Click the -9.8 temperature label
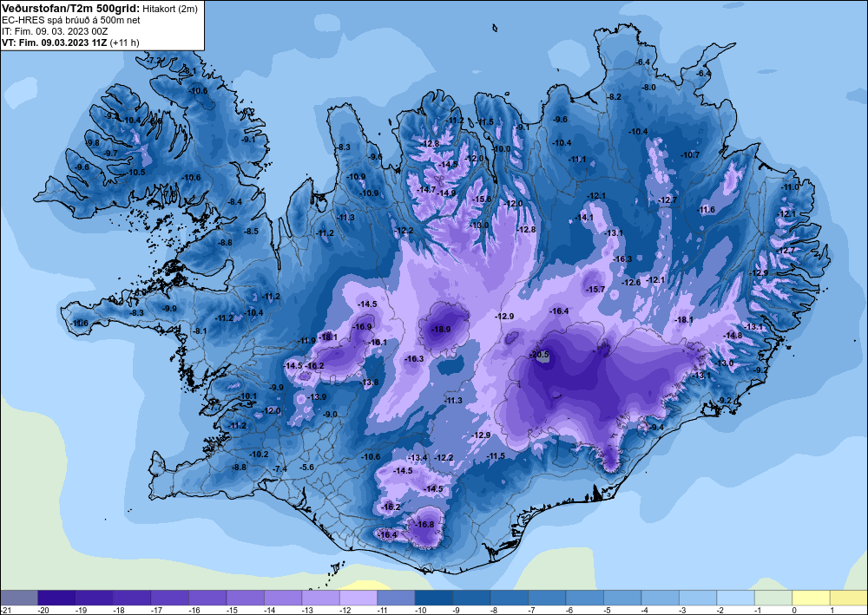 pyautogui.click(x=93, y=142)
